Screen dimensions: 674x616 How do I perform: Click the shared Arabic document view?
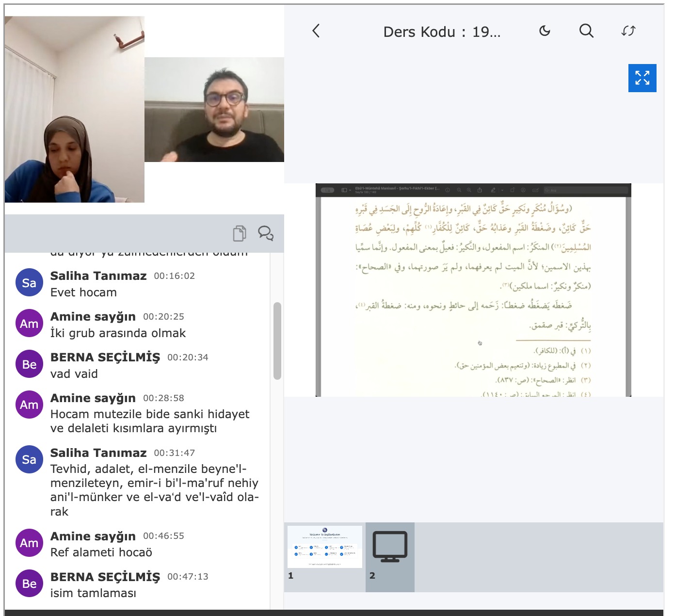(x=473, y=290)
